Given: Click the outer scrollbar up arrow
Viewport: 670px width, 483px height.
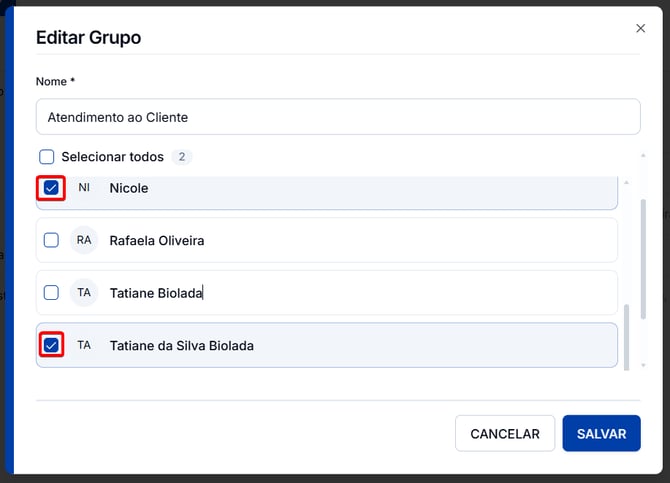Looking at the screenshot, I should pyautogui.click(x=643, y=156).
